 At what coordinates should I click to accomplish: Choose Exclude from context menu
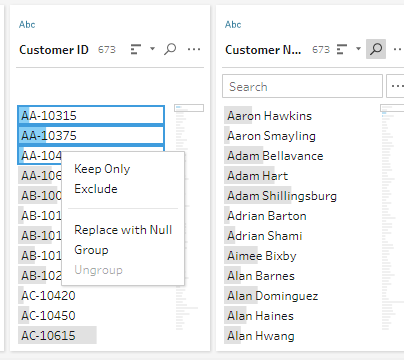[x=96, y=189]
